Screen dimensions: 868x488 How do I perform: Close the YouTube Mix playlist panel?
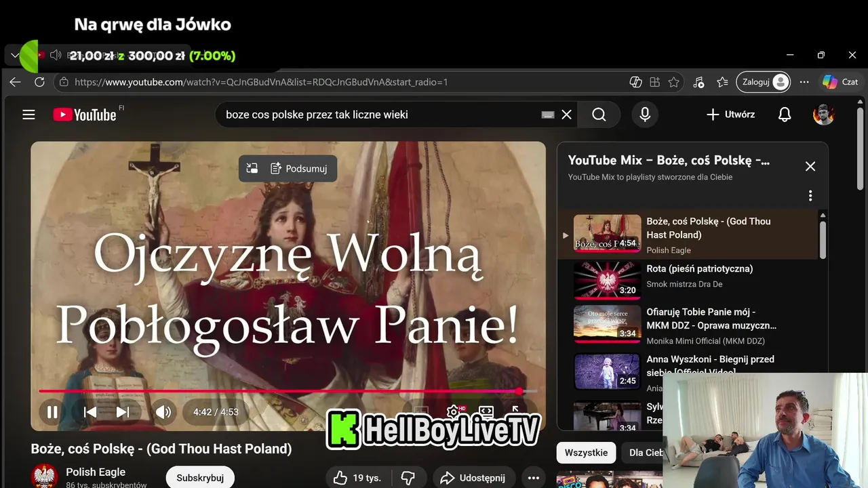(810, 166)
